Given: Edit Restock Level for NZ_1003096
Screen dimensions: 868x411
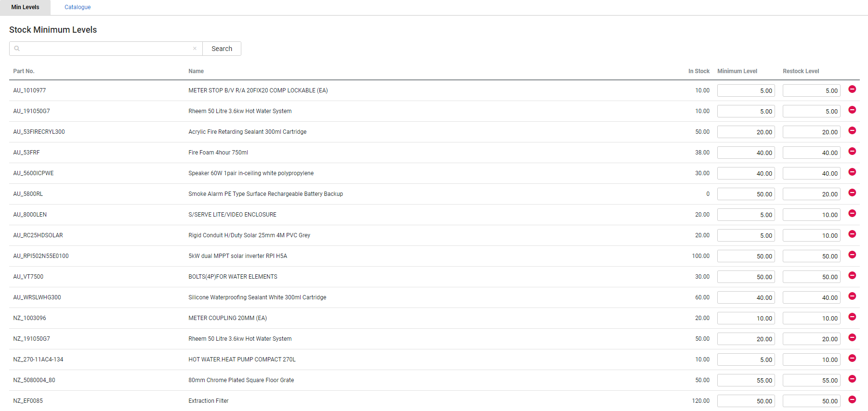Looking at the screenshot, I should 811,318.
